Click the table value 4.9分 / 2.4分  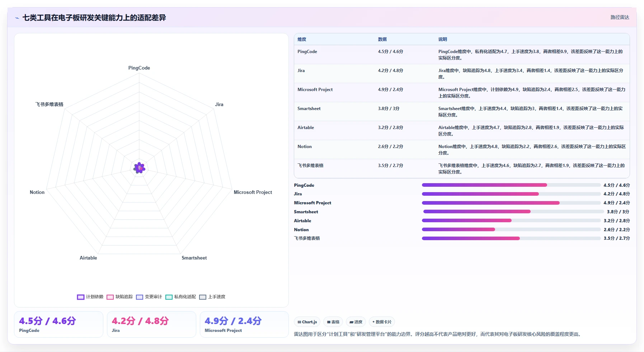390,90
